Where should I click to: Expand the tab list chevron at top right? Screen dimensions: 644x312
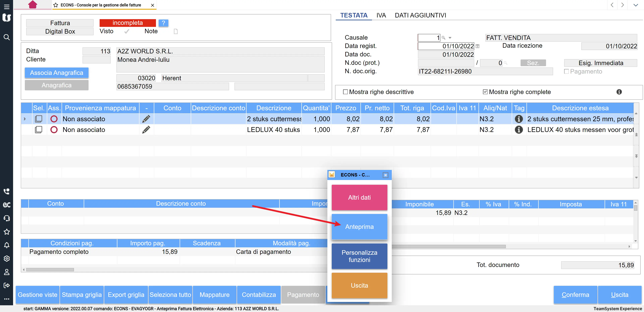pyautogui.click(x=635, y=5)
